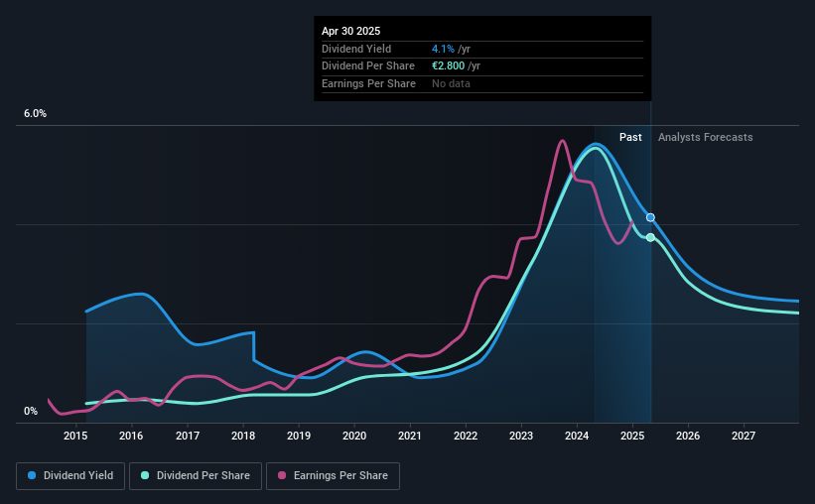Click the 2018 x-axis year label
This screenshot has width=815, height=504.
click(x=243, y=436)
